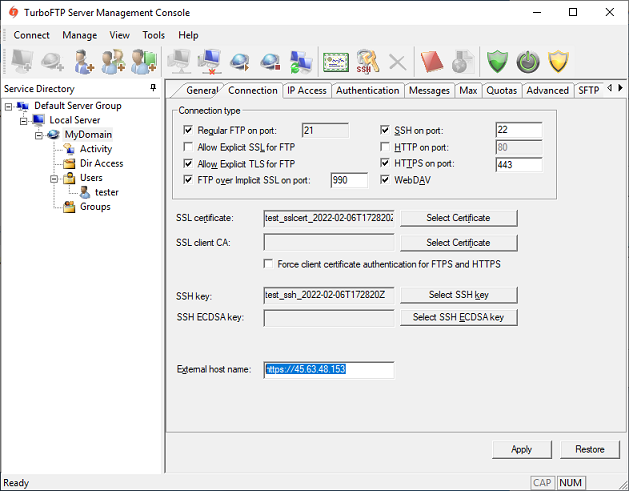Toggle FTP over Implicit SSL checkbox

[188, 180]
